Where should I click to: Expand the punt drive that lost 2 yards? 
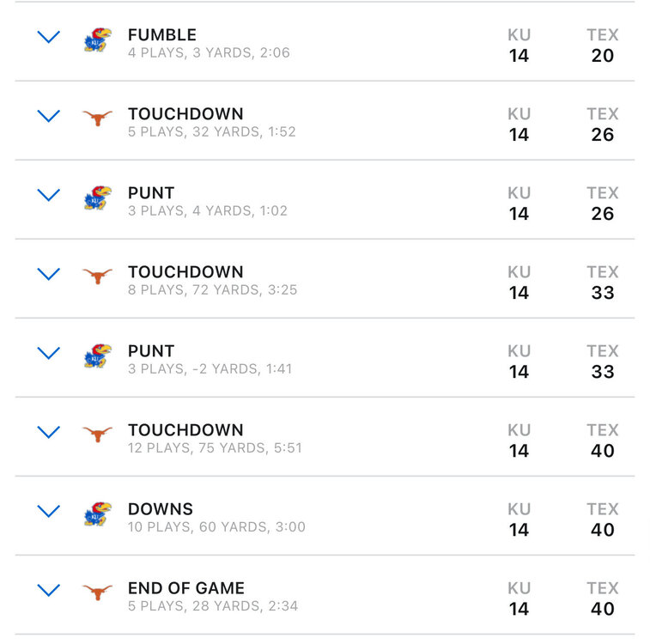[49, 354]
